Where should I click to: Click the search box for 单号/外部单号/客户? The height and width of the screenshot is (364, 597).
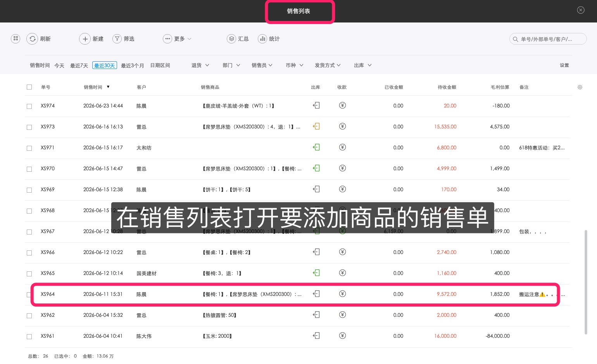pyautogui.click(x=548, y=39)
